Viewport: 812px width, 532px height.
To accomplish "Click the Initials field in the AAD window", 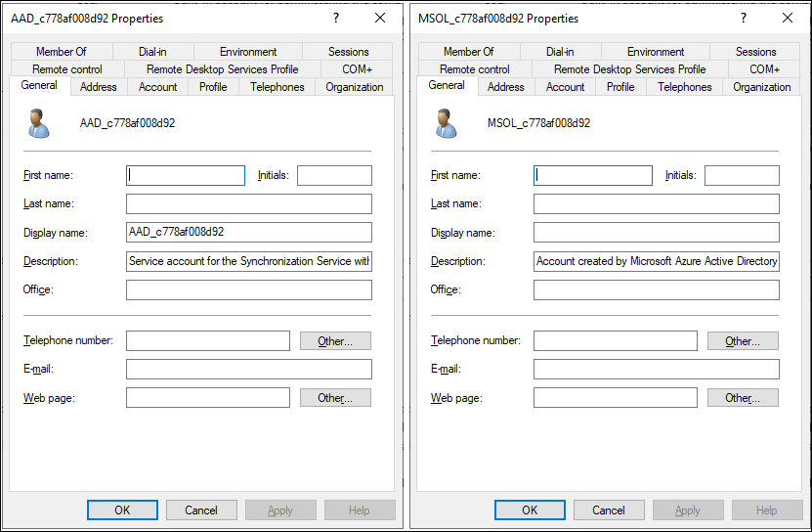I will 334,175.
